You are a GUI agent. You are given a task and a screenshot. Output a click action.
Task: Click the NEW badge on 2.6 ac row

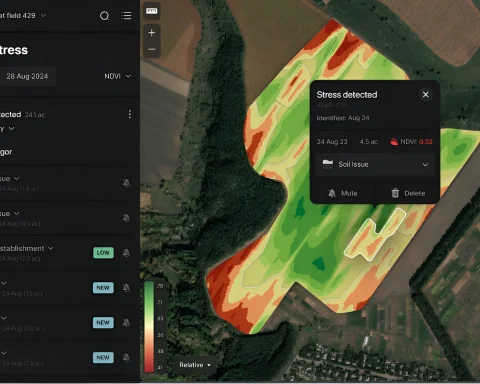(x=103, y=323)
